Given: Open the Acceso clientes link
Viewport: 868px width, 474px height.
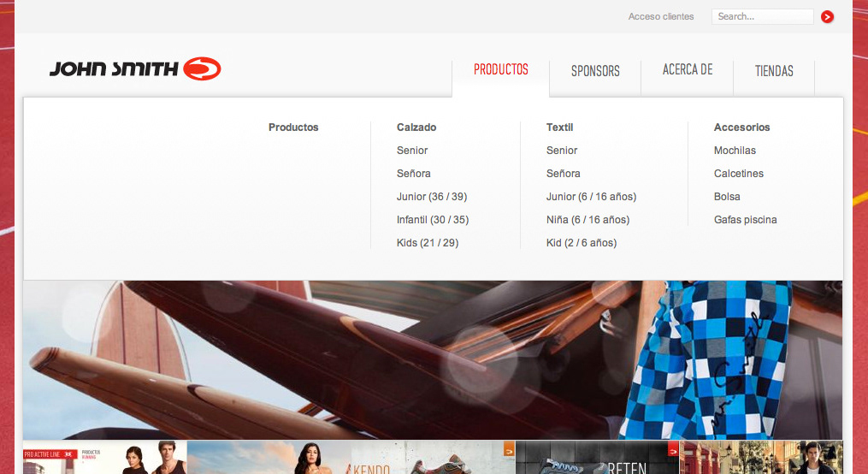Looking at the screenshot, I should click(x=661, y=16).
